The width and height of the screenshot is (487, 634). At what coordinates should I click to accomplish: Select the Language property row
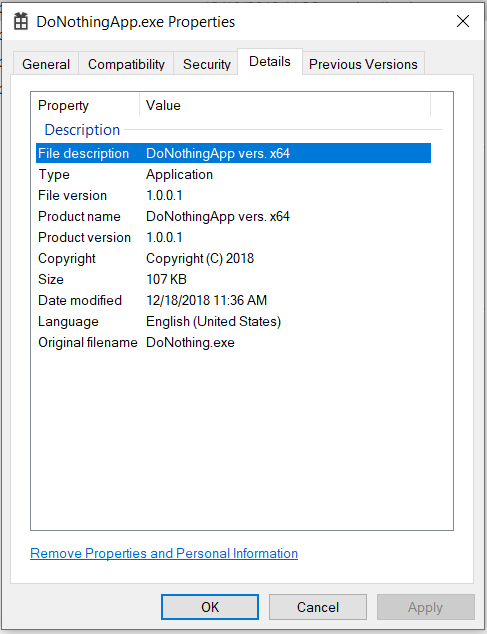[233, 321]
